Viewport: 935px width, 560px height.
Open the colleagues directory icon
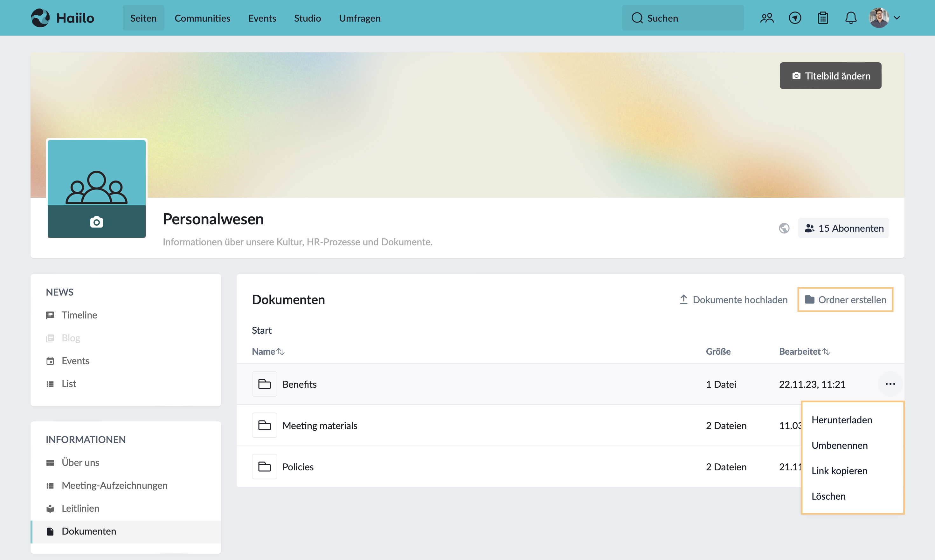click(766, 18)
